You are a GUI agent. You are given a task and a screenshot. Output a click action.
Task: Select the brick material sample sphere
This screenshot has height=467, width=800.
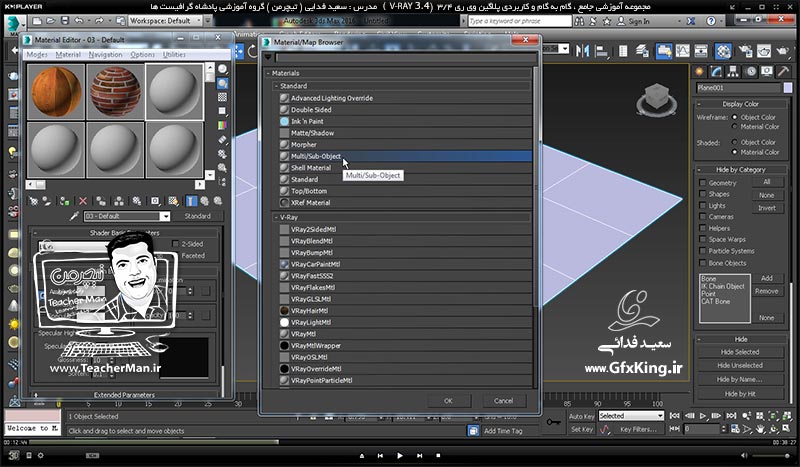(x=115, y=92)
